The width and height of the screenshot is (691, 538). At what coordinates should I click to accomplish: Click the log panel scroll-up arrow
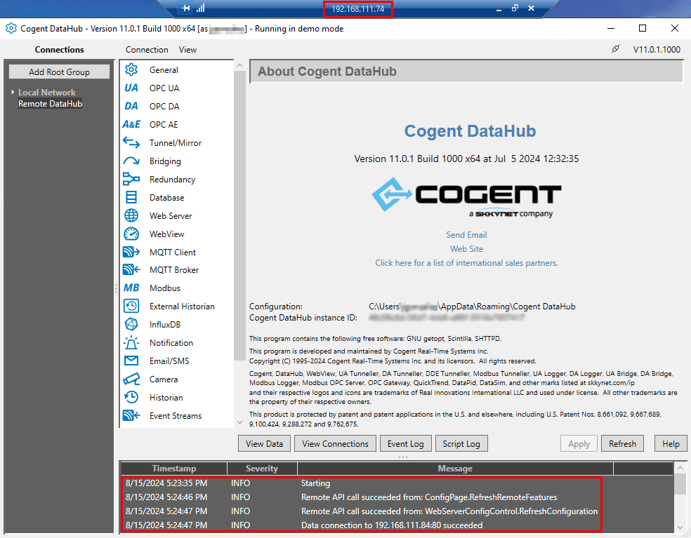click(680, 467)
